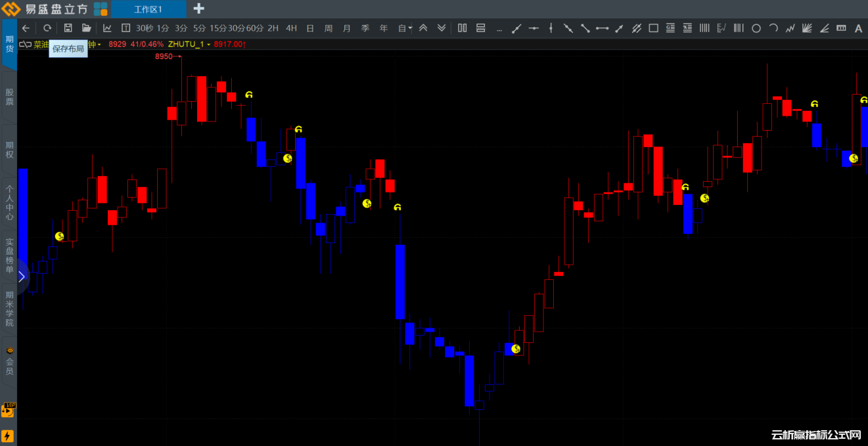Open the ZHUTU_1 indicator dropdown
This screenshot has width=868, height=446.
189,44
